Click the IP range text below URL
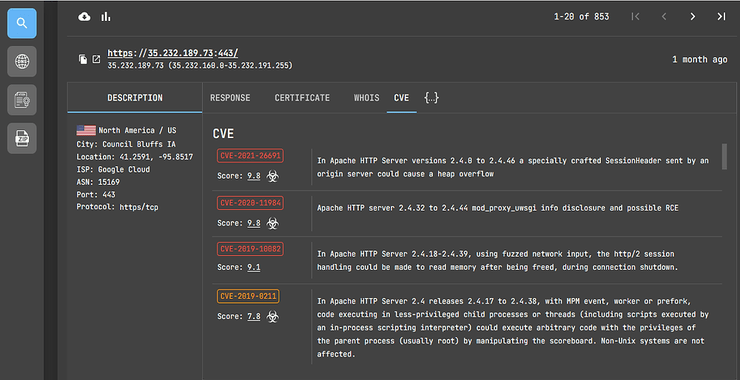740x380 pixels. tap(200, 66)
